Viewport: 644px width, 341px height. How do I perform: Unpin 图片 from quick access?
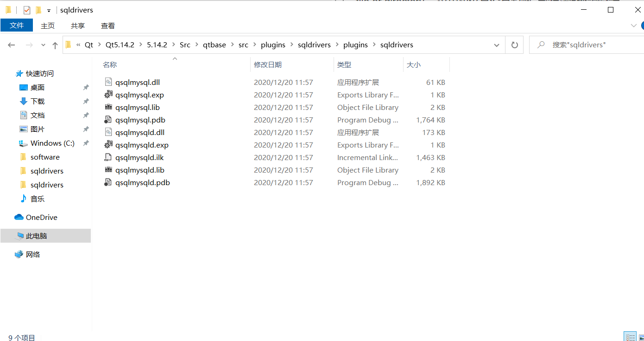coord(86,129)
